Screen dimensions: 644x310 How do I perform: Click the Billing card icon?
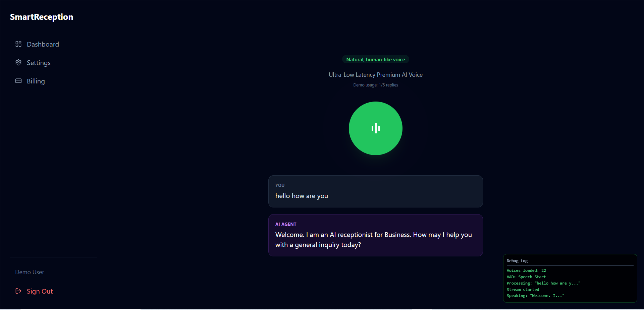pos(18,81)
